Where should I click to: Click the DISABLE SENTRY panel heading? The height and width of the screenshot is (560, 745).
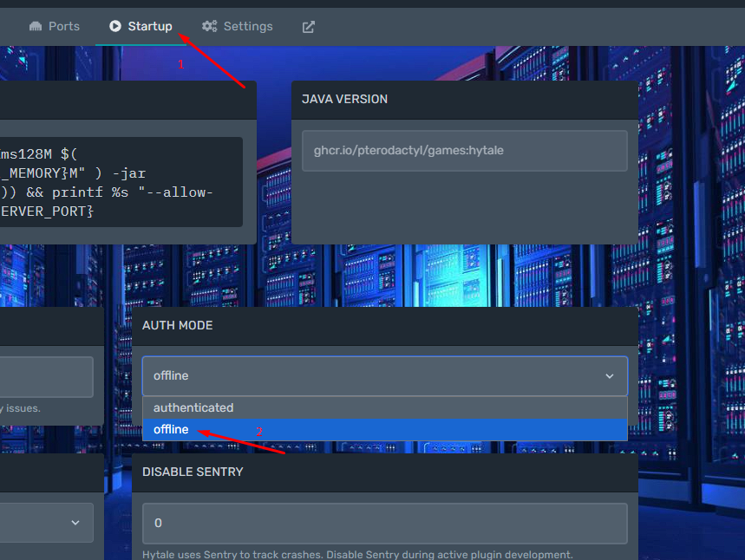[x=193, y=472]
